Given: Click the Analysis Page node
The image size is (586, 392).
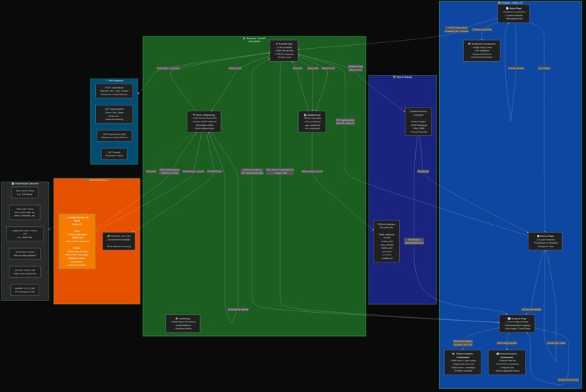Looking at the screenshot, I should (517, 324).
